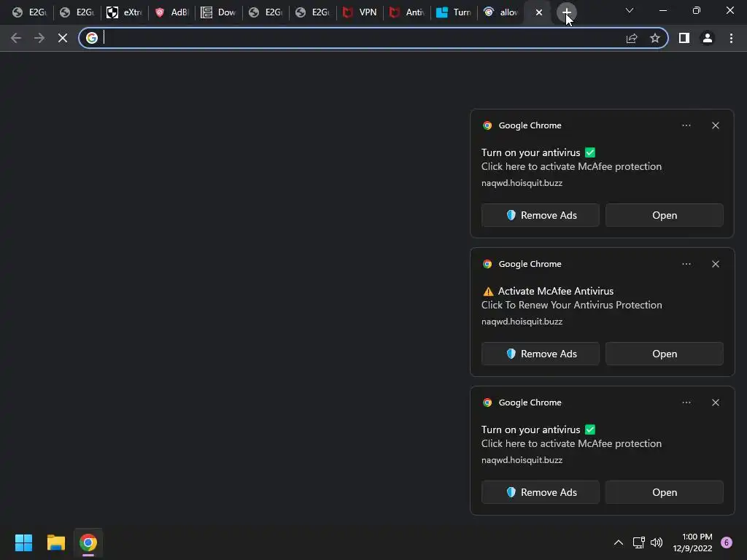This screenshot has height=560, width=747.
Task: Open File Explorer from taskbar
Action: [55, 542]
